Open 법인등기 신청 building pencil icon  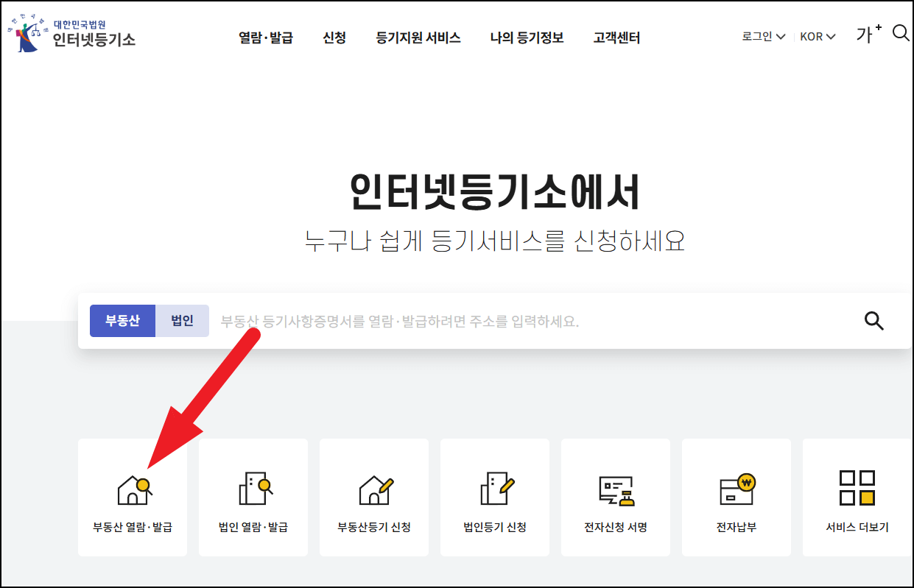(x=497, y=488)
